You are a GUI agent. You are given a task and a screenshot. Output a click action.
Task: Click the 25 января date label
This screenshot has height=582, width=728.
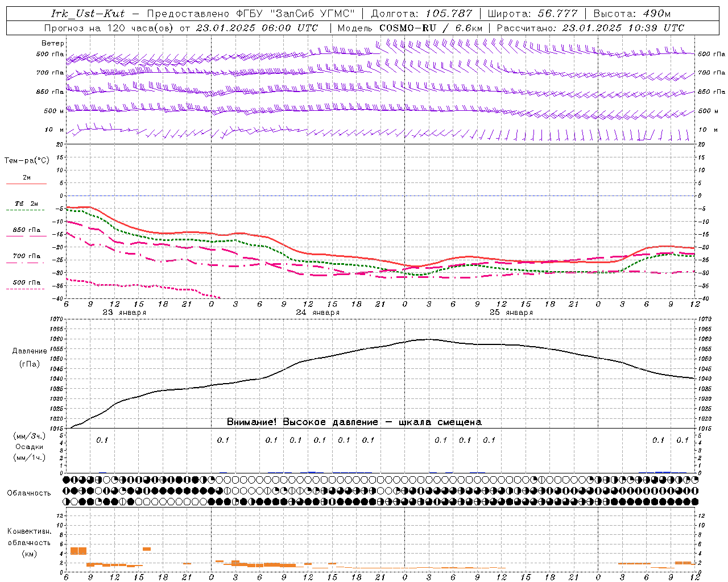pyautogui.click(x=511, y=313)
